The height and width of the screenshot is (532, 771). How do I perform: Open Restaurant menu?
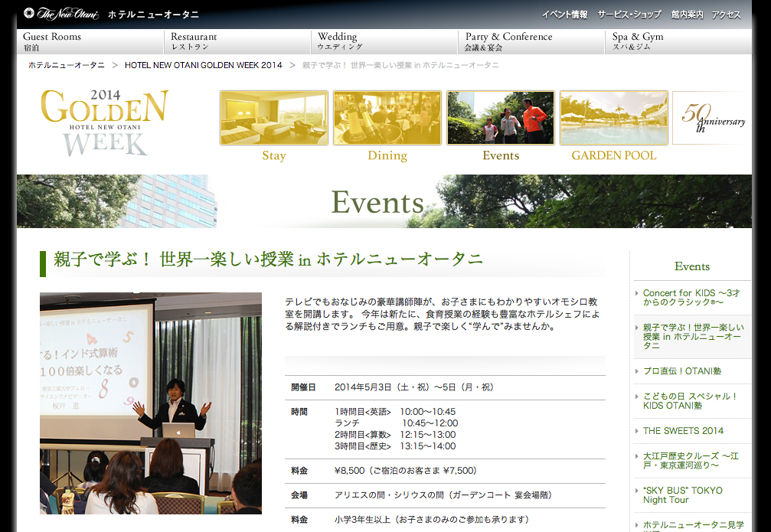(x=237, y=42)
